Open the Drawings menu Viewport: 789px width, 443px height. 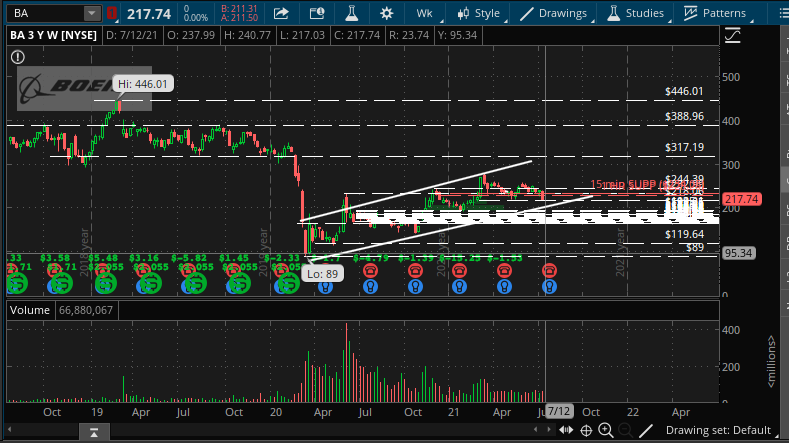(554, 13)
